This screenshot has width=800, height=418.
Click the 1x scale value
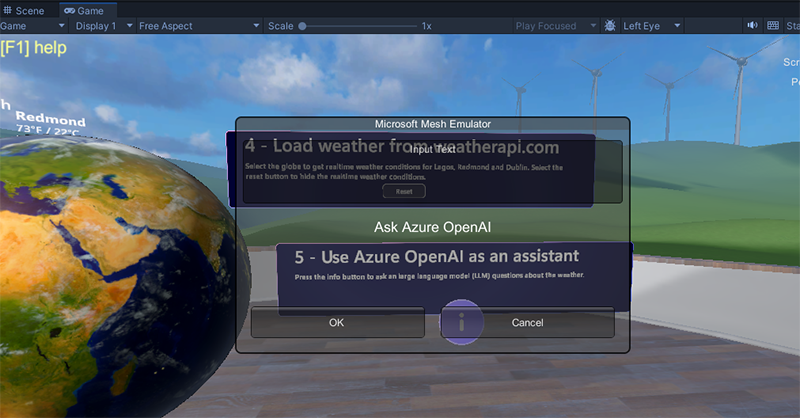(427, 26)
